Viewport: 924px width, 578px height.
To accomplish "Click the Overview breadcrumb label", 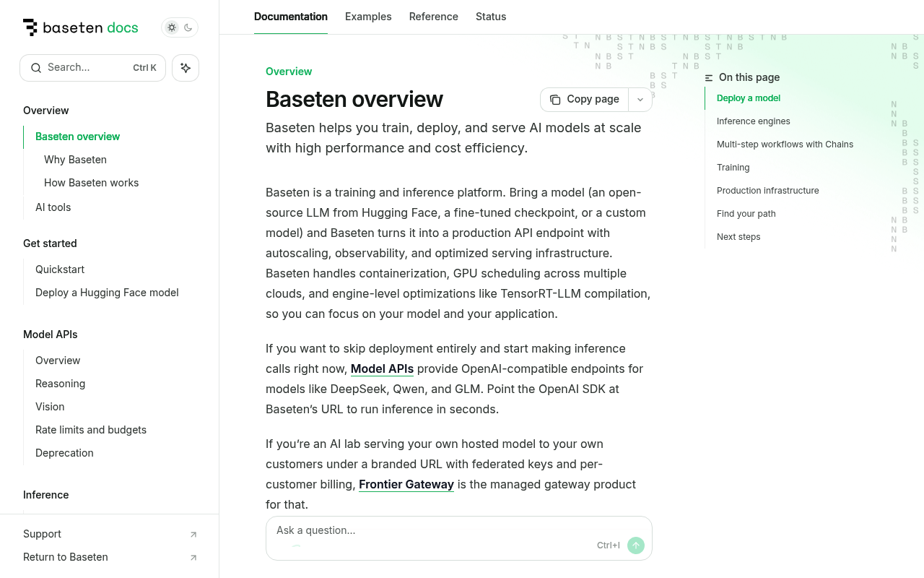I will point(289,72).
